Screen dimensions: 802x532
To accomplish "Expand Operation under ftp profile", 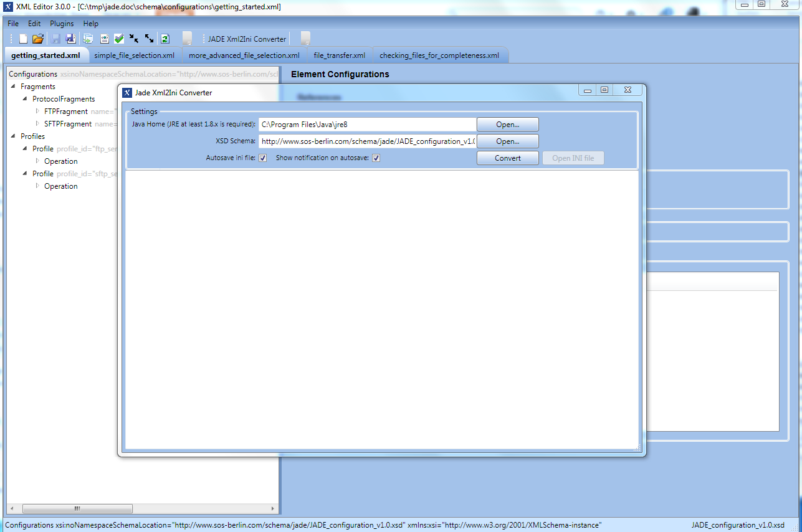I will click(37, 161).
